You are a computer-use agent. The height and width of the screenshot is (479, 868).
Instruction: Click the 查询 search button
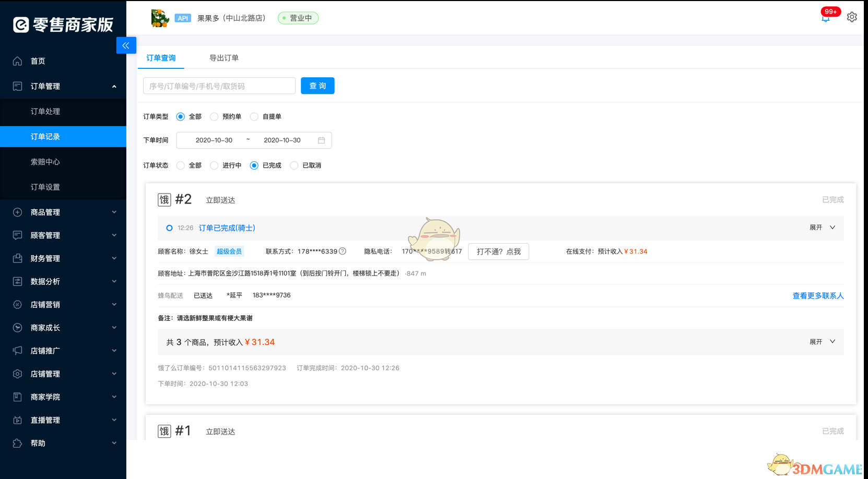(318, 86)
